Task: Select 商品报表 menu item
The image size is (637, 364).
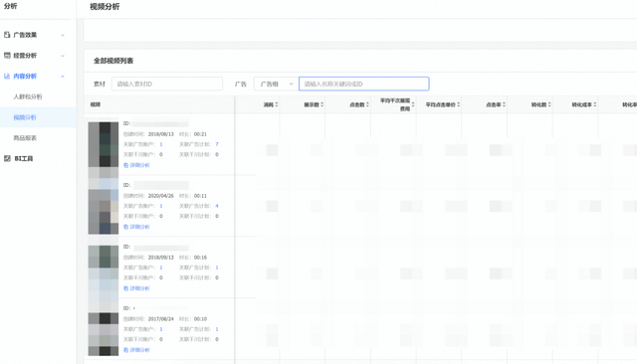Action: click(x=25, y=138)
